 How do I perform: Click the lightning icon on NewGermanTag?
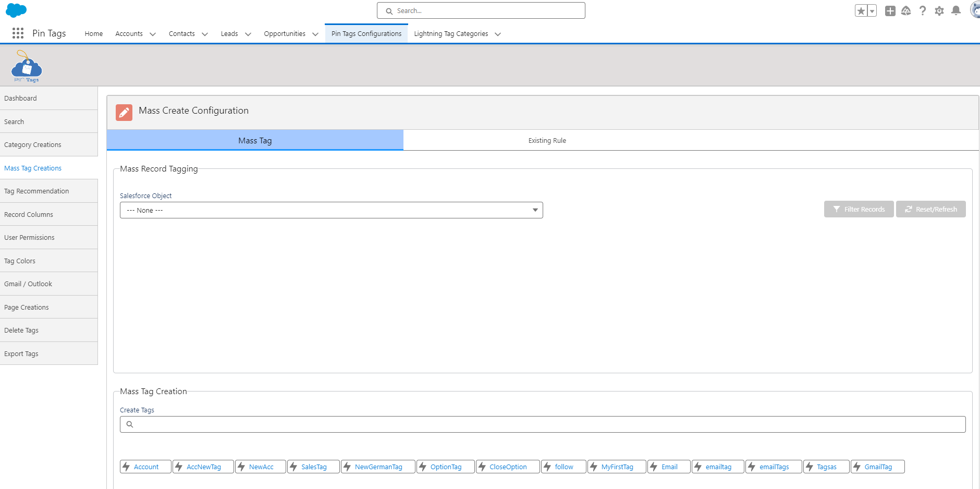click(347, 467)
